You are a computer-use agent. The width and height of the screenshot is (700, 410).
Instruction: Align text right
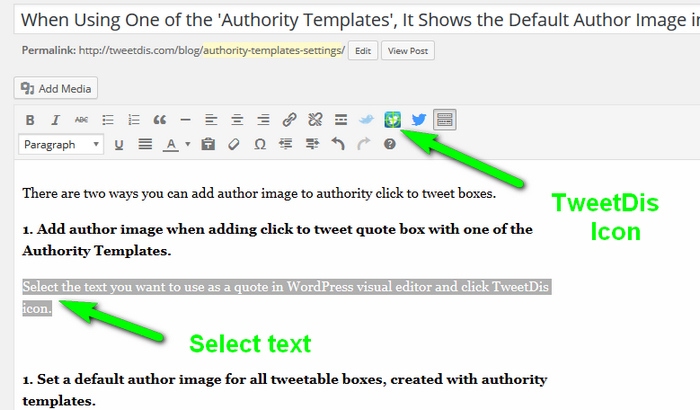click(263, 120)
